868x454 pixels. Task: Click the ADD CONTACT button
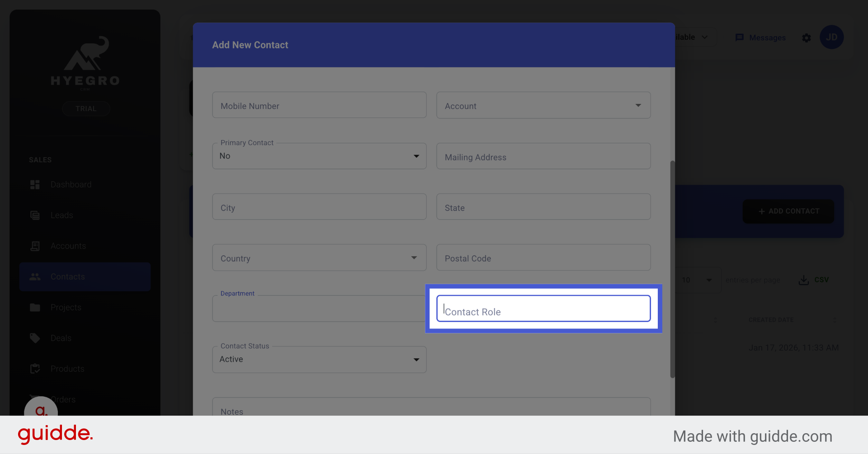[788, 211]
